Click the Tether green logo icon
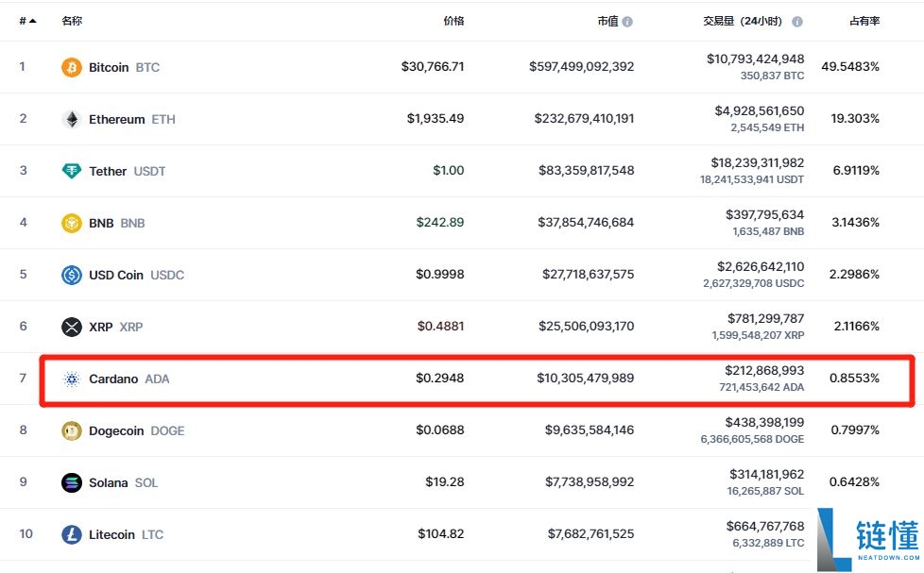Viewport: 924px width, 573px height. pos(71,171)
